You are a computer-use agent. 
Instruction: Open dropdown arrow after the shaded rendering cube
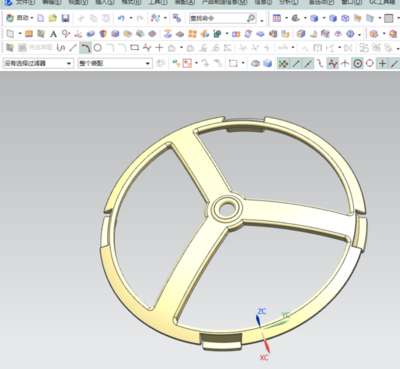tap(324, 18)
